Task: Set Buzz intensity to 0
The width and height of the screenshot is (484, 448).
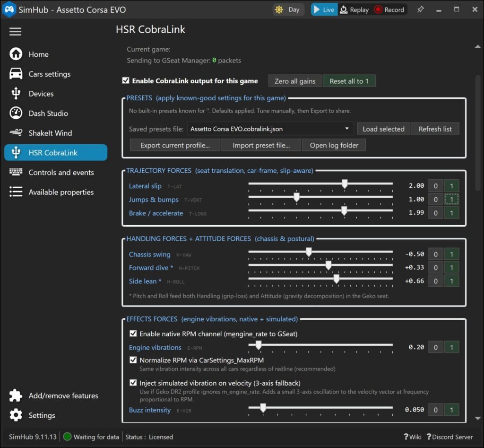Action: click(435, 410)
